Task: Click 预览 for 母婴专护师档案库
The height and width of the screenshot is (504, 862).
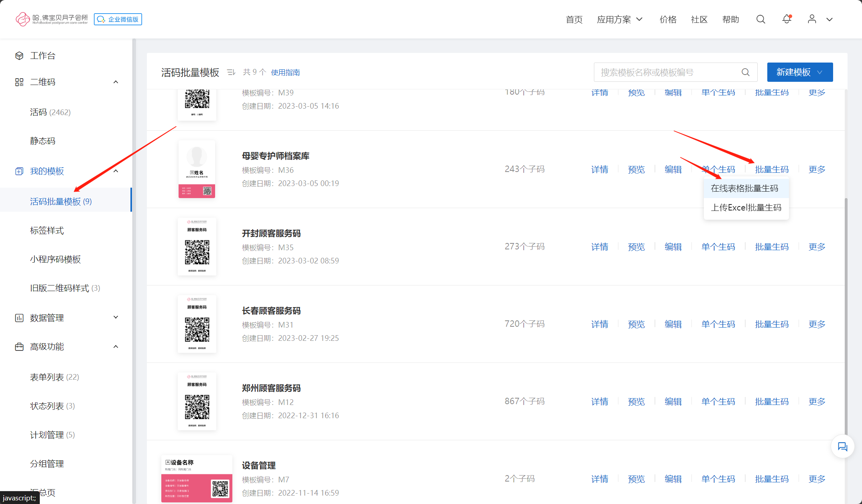Action: 636,170
